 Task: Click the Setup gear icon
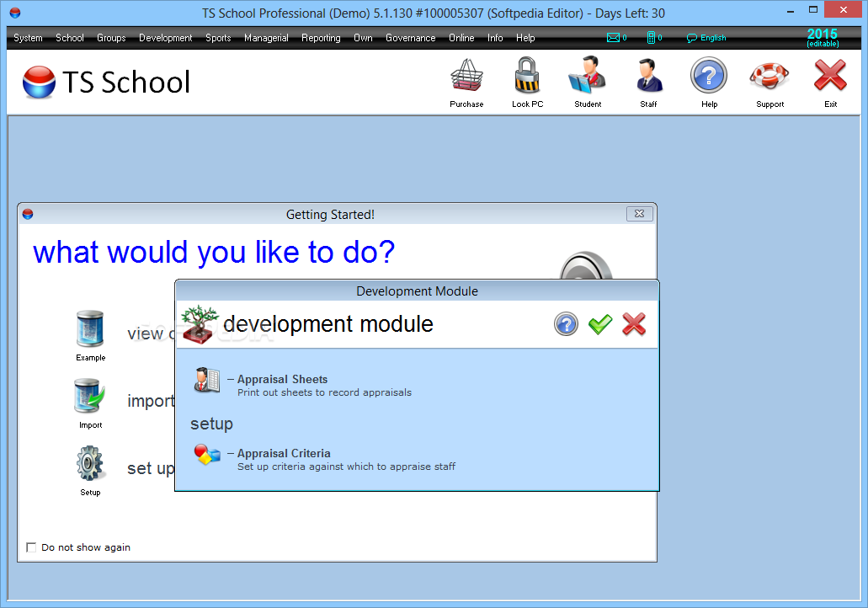[x=90, y=463]
